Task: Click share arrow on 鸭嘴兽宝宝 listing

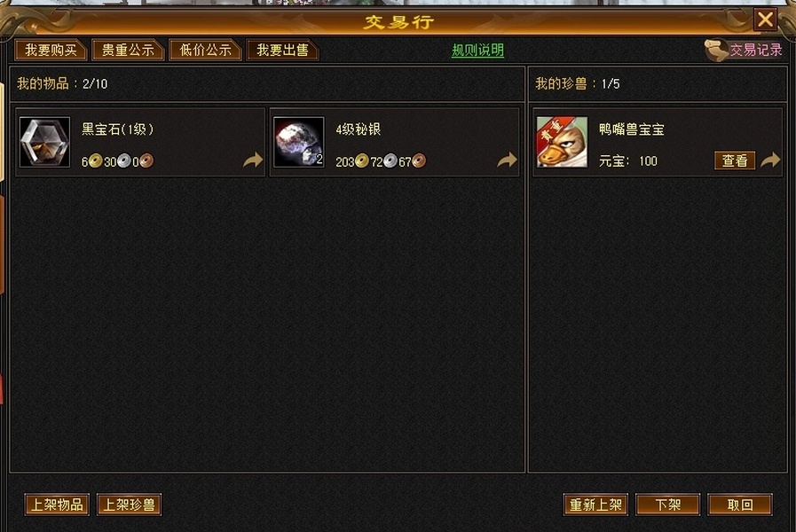Action: pos(770,160)
